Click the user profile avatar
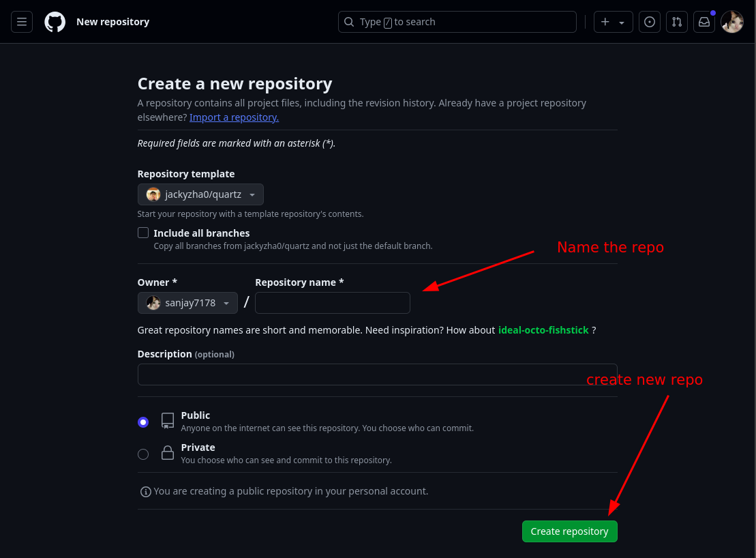 coord(732,22)
